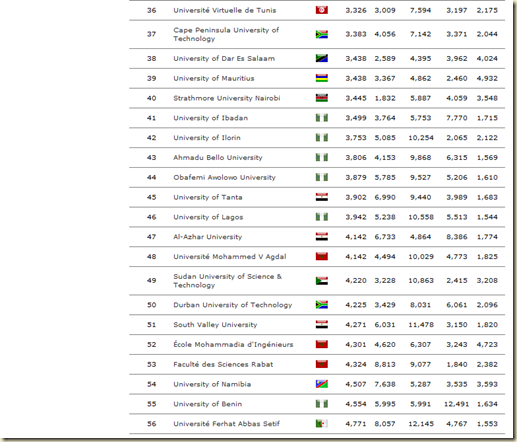Open University of Ilorin link
The width and height of the screenshot is (517, 442).
click(207, 138)
